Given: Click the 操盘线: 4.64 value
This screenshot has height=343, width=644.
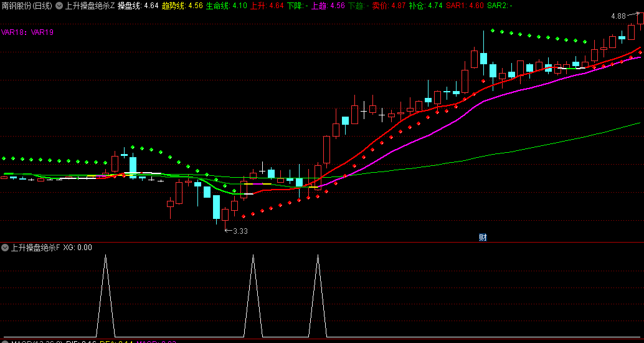Looking at the screenshot, I should coord(138,6).
